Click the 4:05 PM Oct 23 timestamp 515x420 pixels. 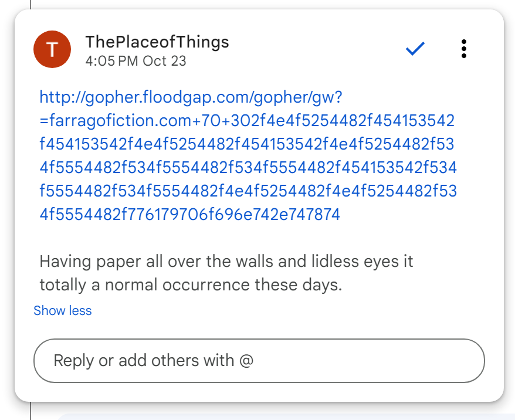135,61
